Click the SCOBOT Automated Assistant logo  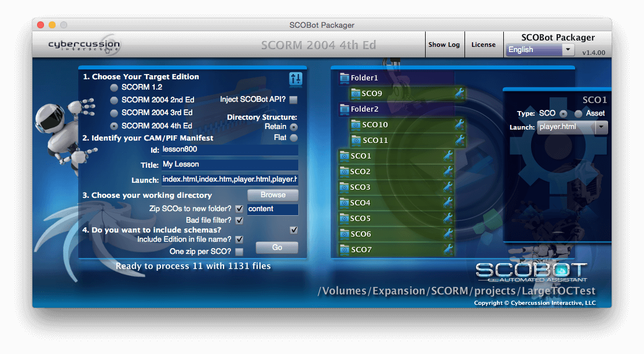[530, 270]
